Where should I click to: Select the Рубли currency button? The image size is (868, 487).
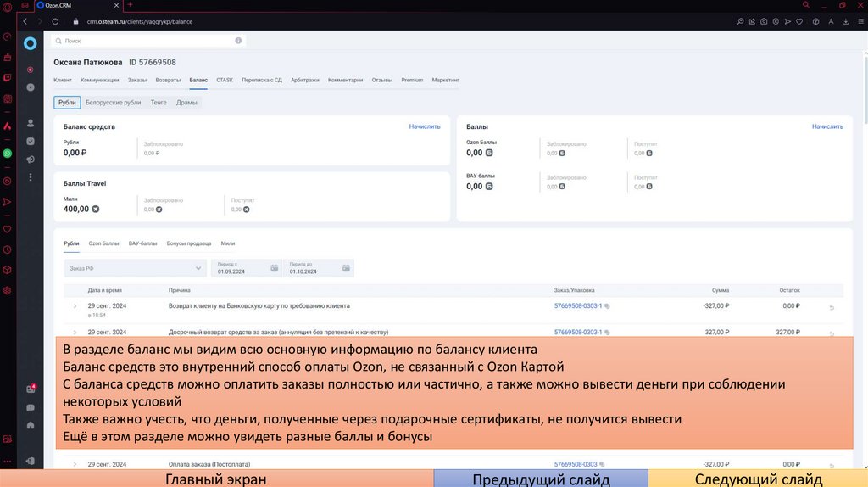point(67,103)
